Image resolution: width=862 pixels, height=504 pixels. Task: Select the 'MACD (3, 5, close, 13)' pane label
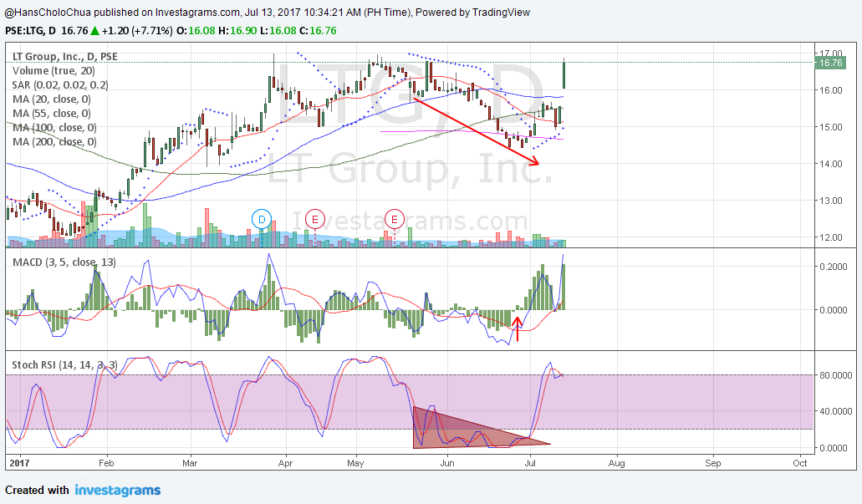pos(64,262)
